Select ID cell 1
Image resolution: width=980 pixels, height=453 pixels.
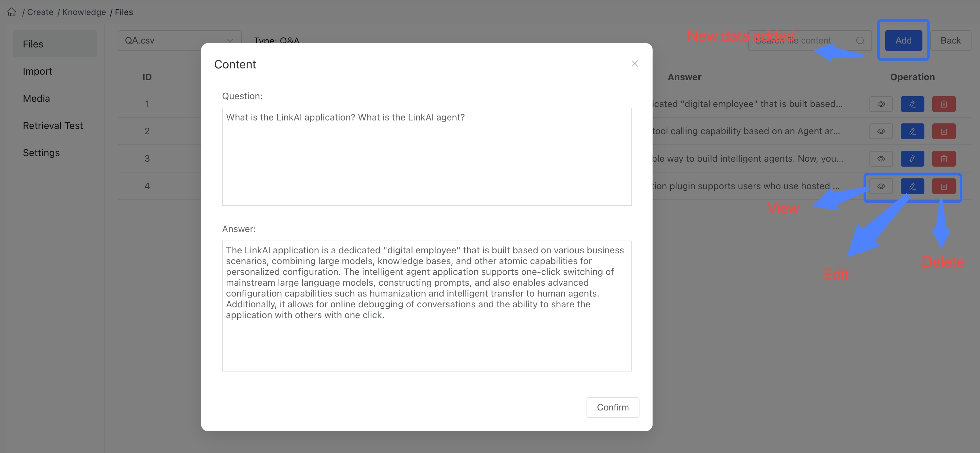tap(147, 104)
